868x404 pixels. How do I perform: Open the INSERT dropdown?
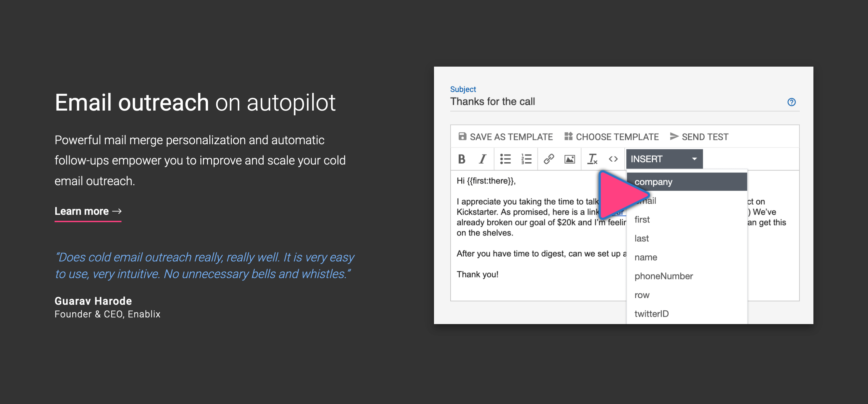(x=664, y=159)
